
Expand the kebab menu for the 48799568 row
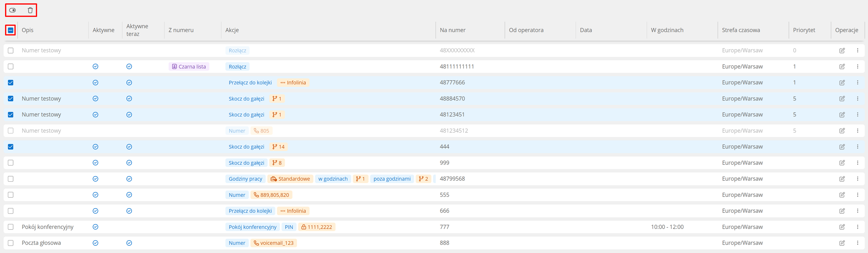(857, 179)
